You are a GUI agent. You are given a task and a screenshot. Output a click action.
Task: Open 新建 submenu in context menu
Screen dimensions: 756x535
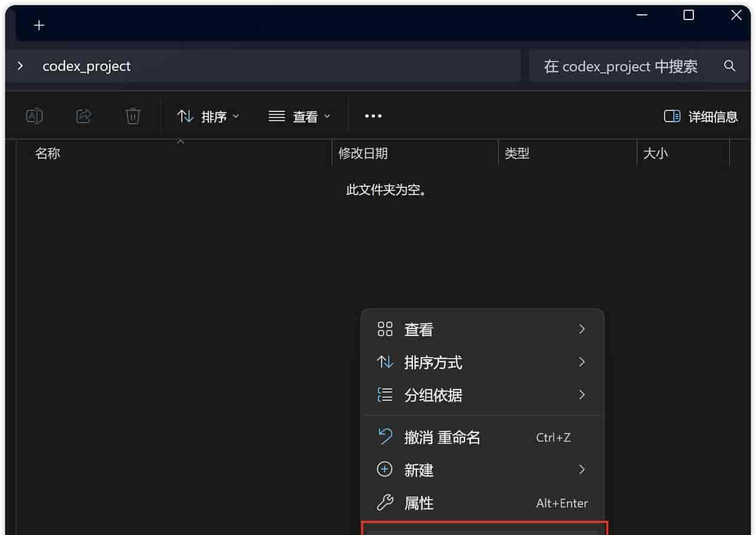click(483, 470)
